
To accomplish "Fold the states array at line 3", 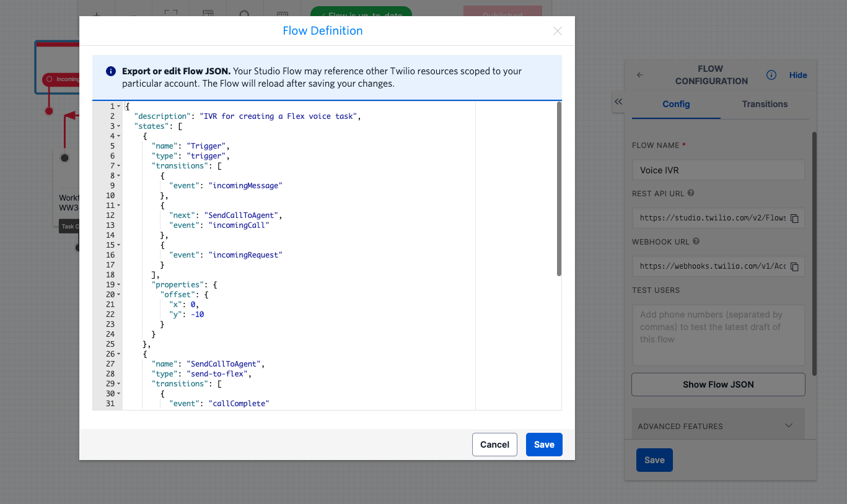I will click(x=119, y=126).
